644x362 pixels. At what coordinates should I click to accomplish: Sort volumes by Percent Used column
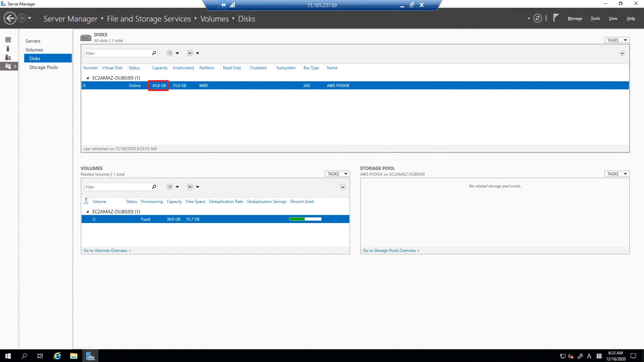(302, 202)
